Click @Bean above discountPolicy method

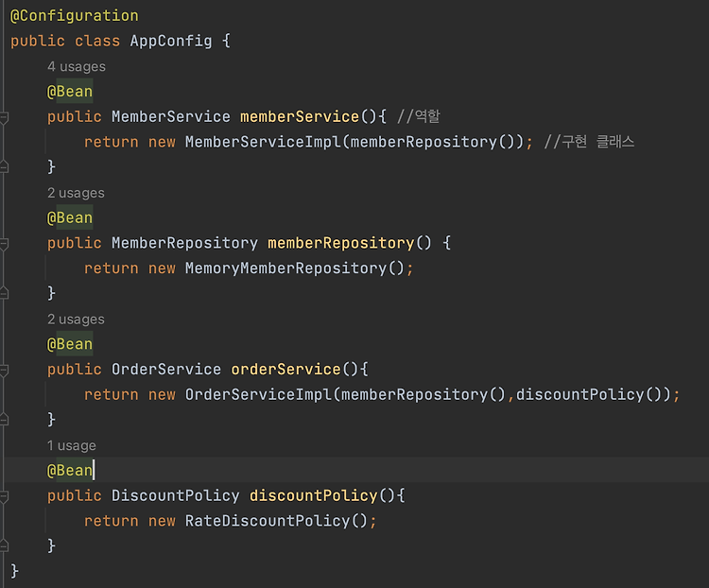(x=70, y=471)
